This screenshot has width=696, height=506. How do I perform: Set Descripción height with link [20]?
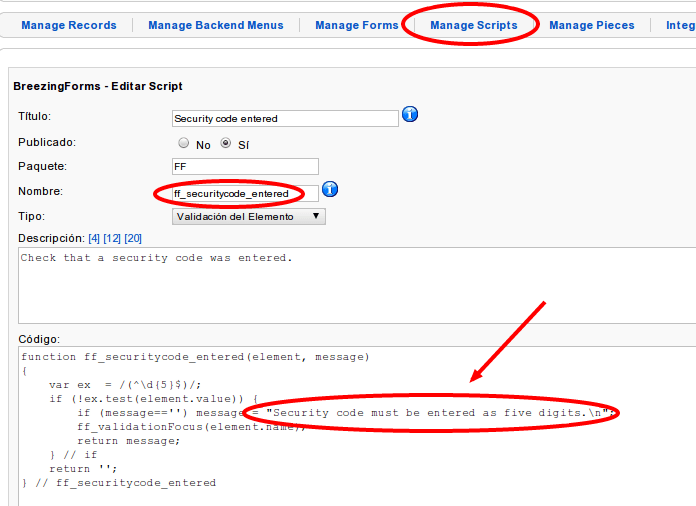click(133, 238)
